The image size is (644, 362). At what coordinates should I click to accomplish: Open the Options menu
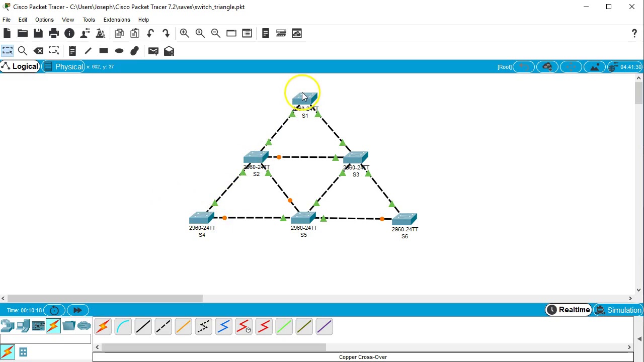[44, 20]
